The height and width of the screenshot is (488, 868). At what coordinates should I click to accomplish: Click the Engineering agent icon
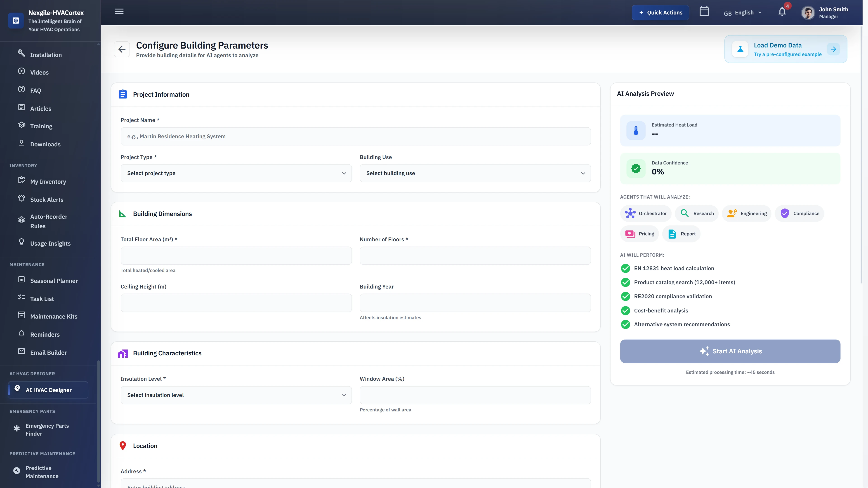point(731,213)
